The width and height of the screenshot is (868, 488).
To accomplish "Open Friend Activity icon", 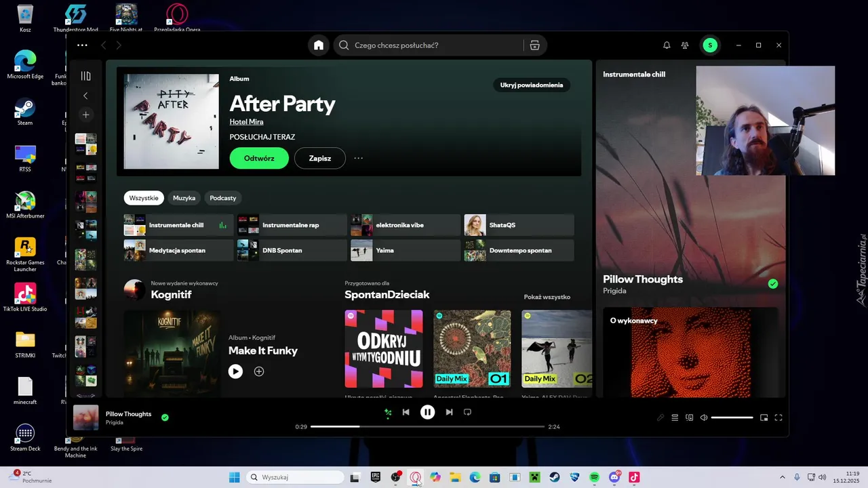I will pyautogui.click(x=685, y=45).
